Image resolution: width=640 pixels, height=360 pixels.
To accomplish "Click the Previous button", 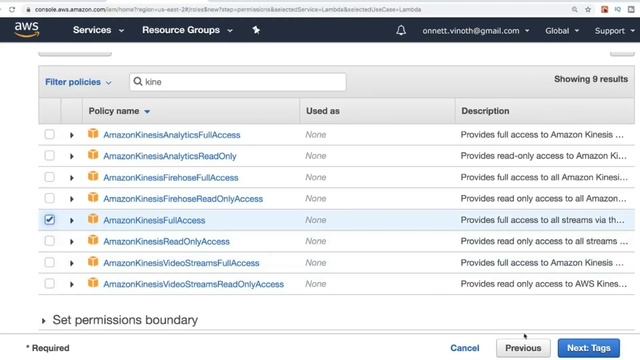I will tap(523, 348).
